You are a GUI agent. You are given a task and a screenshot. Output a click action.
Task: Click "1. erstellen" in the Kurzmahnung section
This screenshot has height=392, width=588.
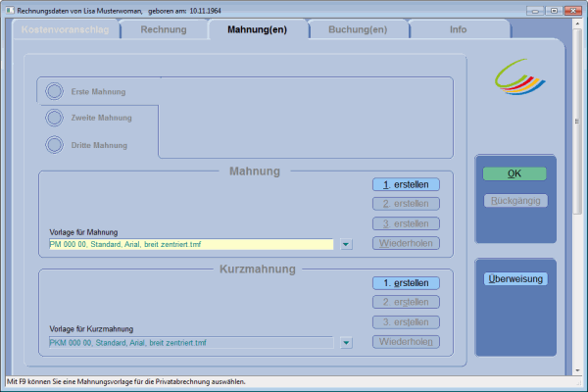point(406,283)
